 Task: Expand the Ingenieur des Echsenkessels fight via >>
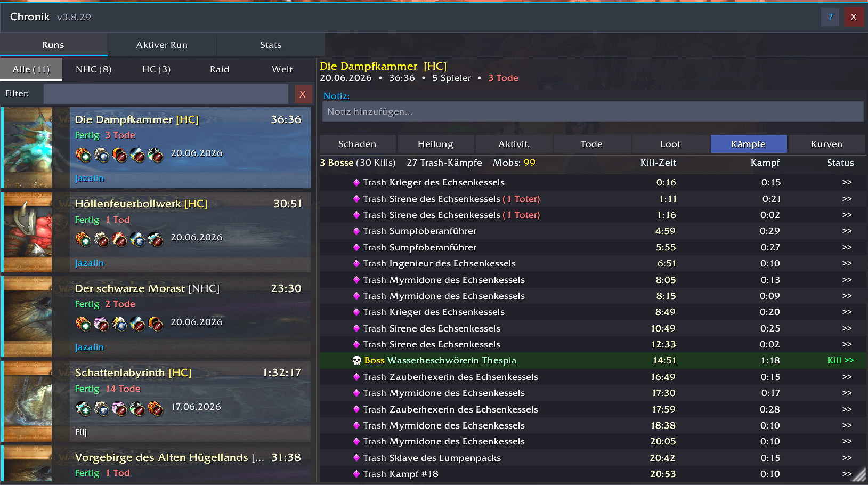coord(847,263)
